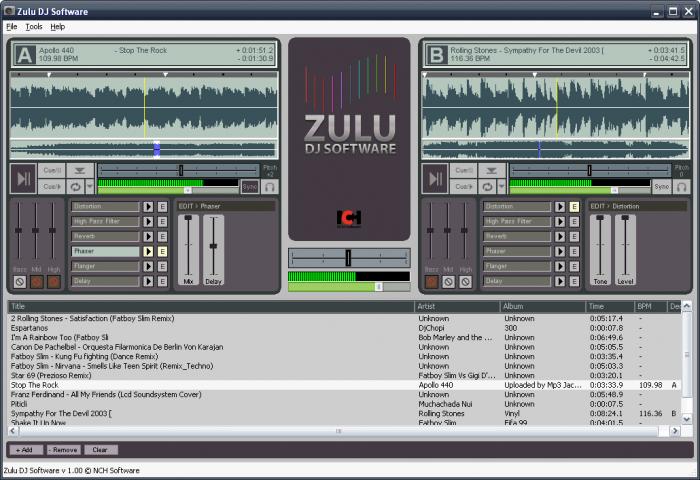Open the loop dropdown arrow on Deck B
Image resolution: width=700 pixels, height=480 pixels.
tap(502, 186)
